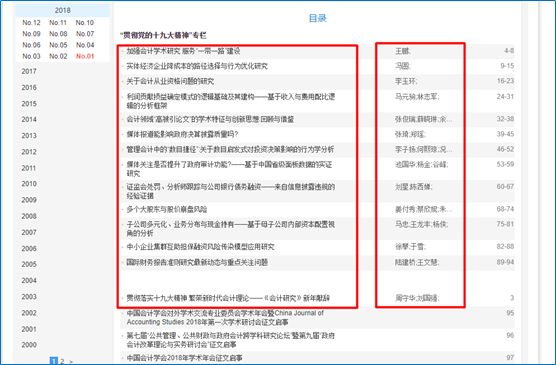Screen dimensions: 556x365
Task: Expand year 2017 in sidebar
Action: [29, 71]
